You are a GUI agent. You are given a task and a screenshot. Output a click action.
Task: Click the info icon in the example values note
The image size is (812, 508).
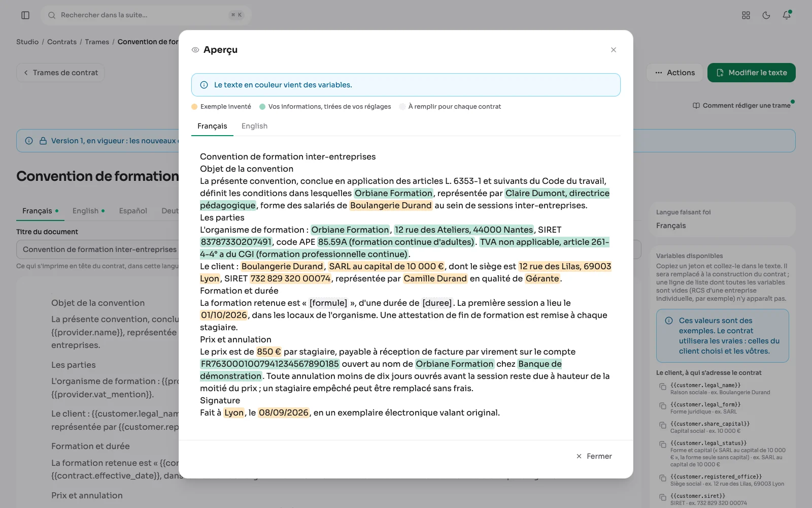(669, 321)
